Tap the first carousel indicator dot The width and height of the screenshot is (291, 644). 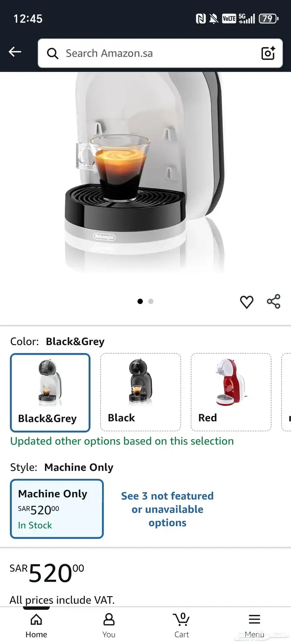click(x=140, y=301)
